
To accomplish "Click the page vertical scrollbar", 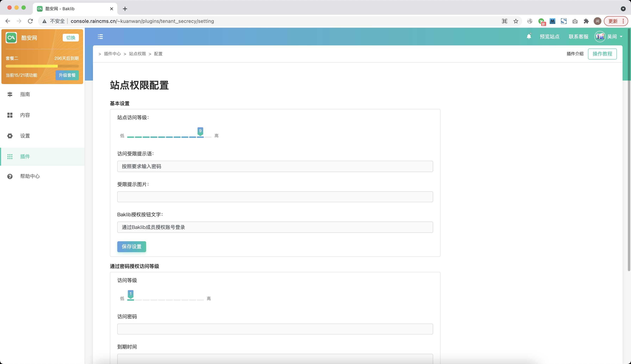I will 629,150.
